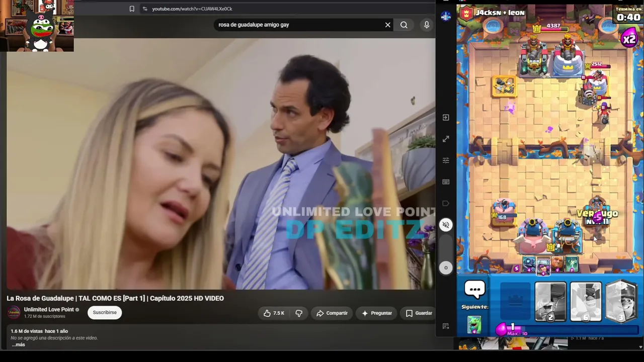Open the emulator app logo icon
Image resolution: width=644 pixels, height=362 pixels.
(446, 17)
